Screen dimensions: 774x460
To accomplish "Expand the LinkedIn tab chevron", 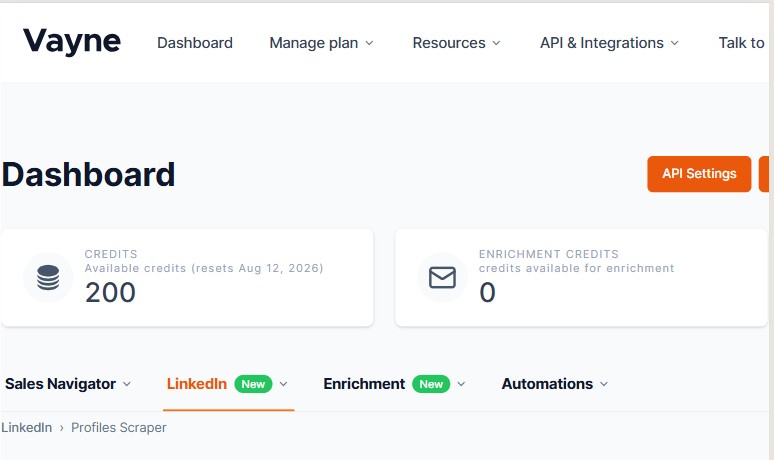I will (283, 384).
